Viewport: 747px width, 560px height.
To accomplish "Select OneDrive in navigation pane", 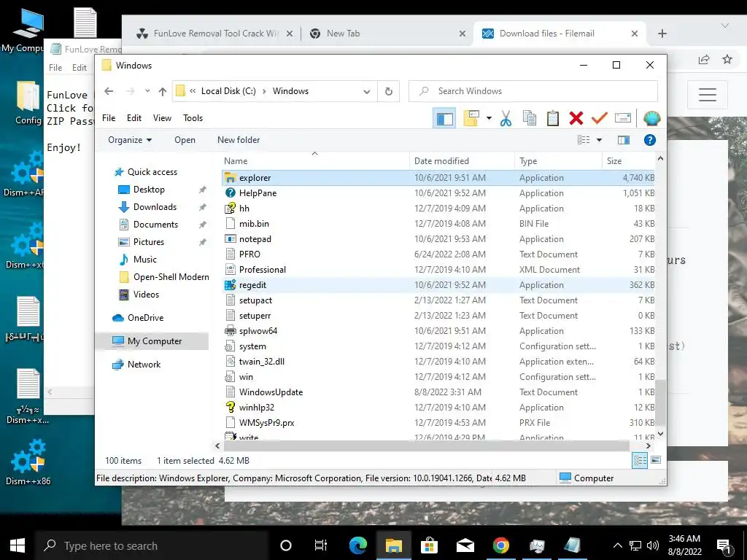I will (x=145, y=318).
